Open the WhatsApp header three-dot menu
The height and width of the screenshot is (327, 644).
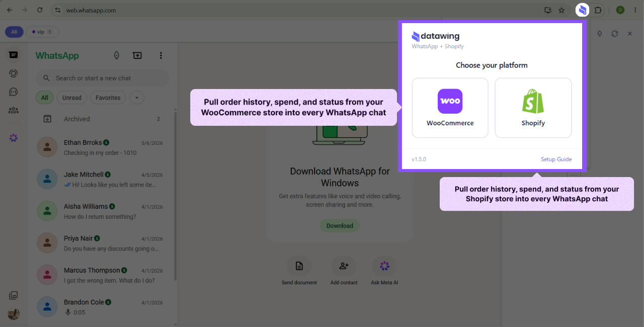(161, 55)
